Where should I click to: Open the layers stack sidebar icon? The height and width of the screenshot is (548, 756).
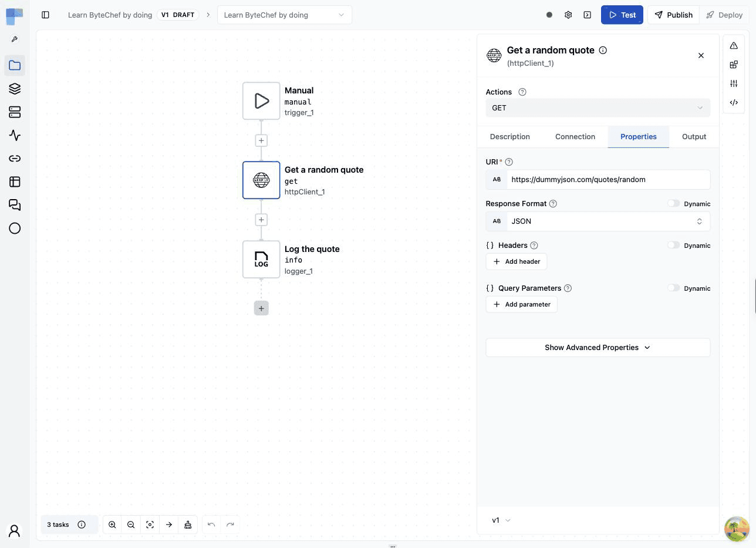tap(15, 89)
